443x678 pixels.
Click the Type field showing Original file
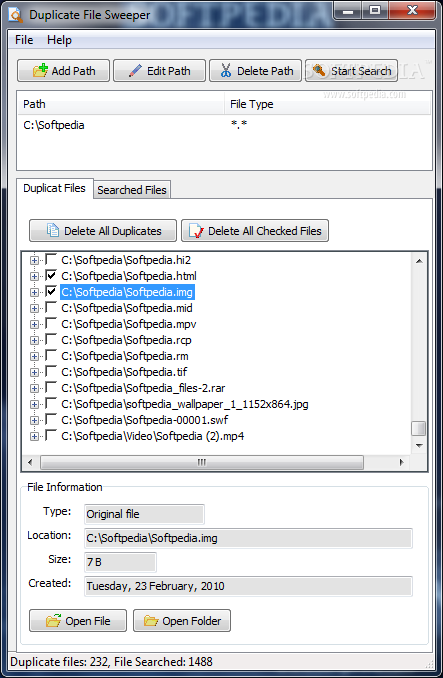(x=144, y=514)
